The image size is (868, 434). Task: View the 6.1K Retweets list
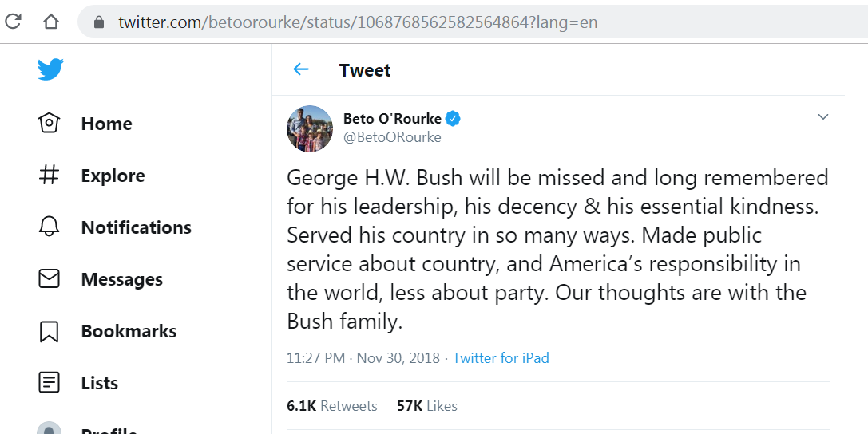click(x=331, y=406)
